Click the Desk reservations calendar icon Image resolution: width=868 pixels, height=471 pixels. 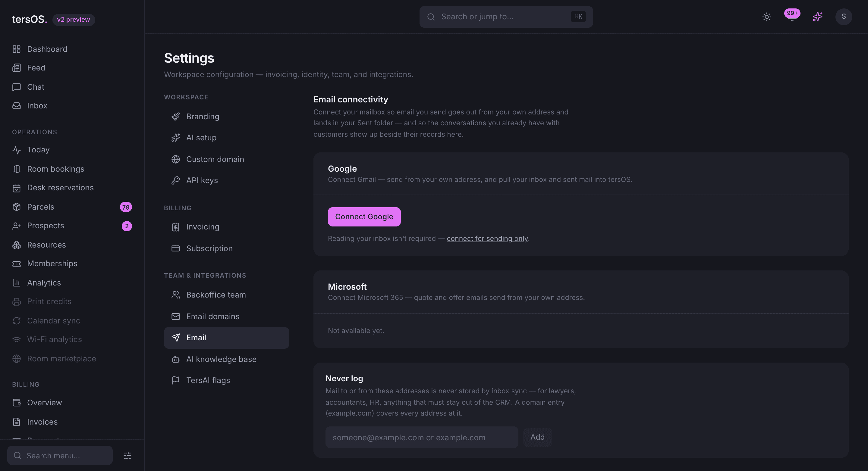17,188
